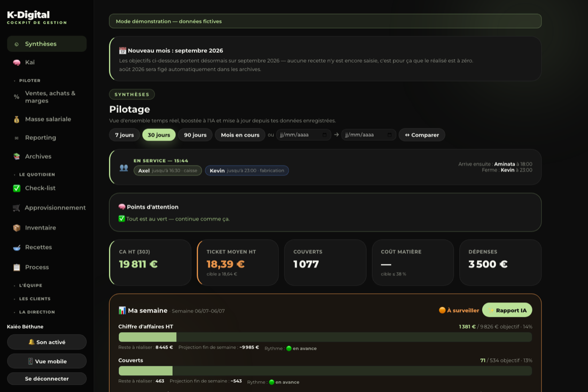Click the shopping cart icon for Approvisionnement
The width and height of the screenshot is (588, 392).
point(16,208)
